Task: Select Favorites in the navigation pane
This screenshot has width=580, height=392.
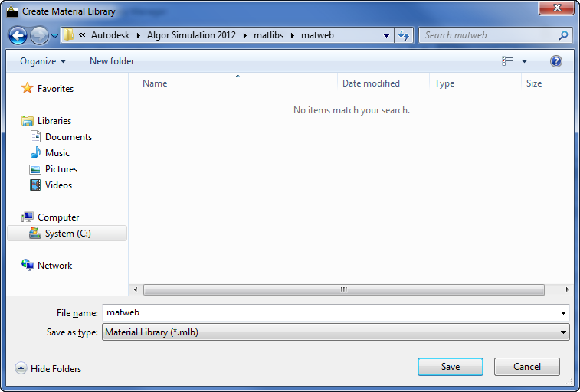Action: (x=55, y=89)
